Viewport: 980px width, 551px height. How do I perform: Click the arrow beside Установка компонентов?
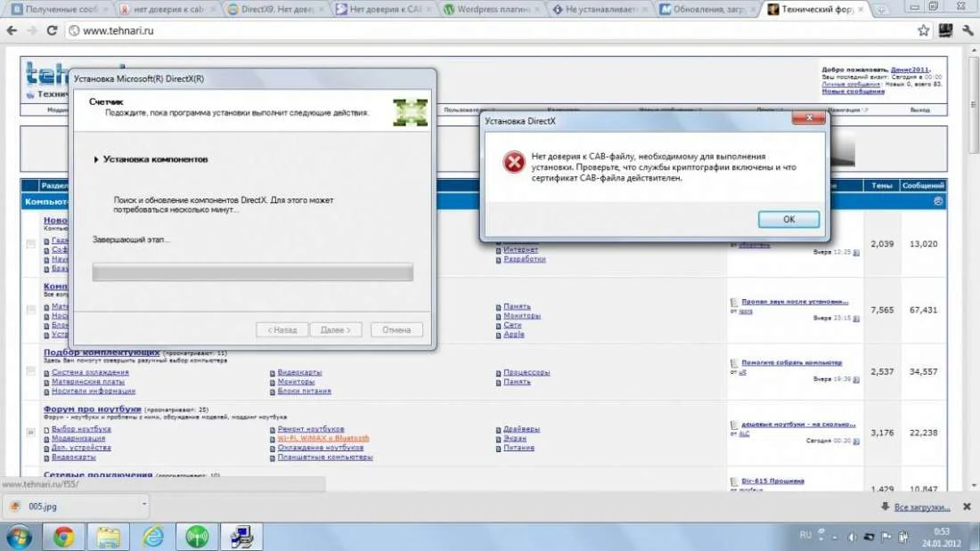click(x=96, y=160)
